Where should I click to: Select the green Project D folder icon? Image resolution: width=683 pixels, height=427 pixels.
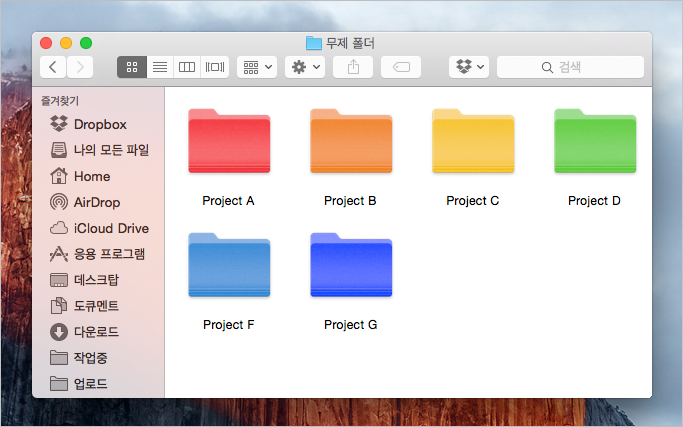click(x=595, y=141)
